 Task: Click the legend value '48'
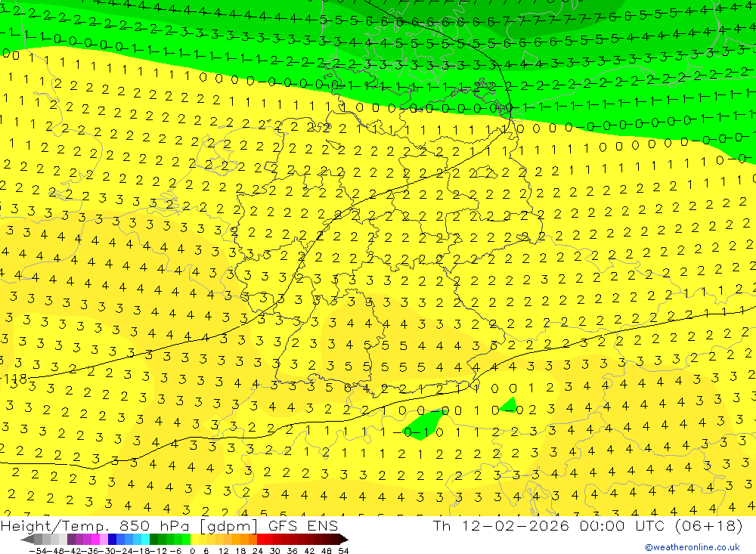tap(326, 551)
